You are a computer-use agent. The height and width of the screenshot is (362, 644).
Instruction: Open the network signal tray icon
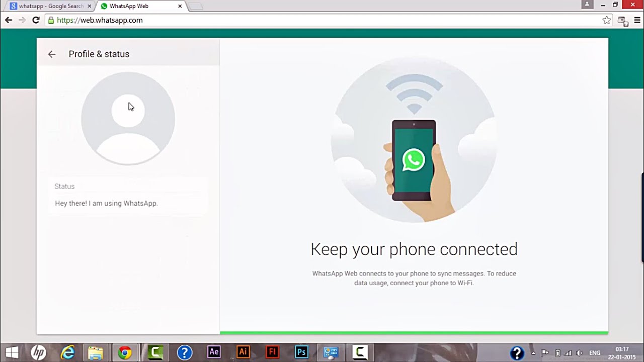coord(569,353)
